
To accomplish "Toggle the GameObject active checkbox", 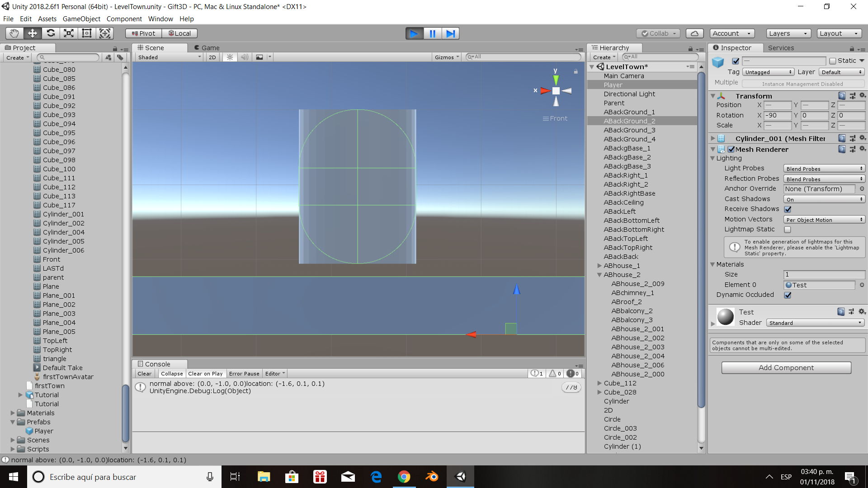I will click(x=736, y=61).
